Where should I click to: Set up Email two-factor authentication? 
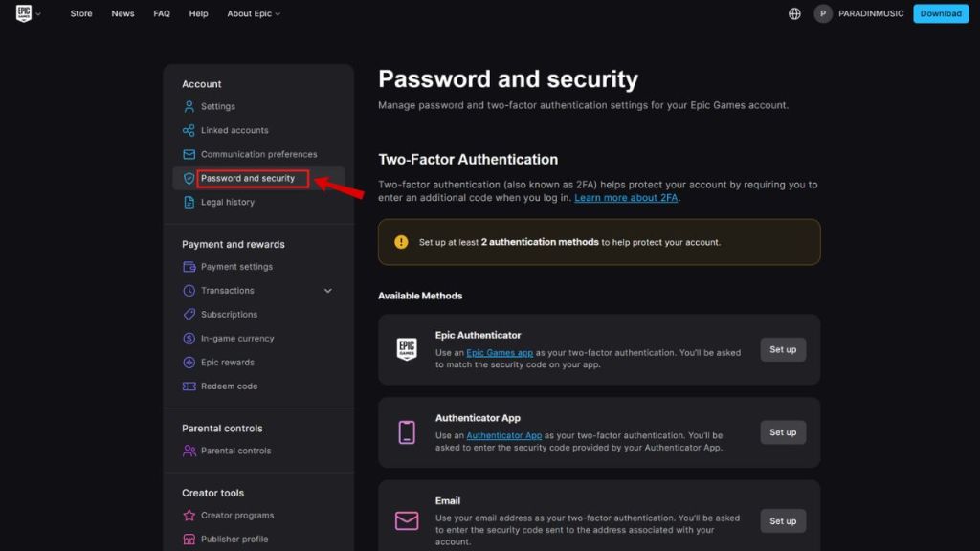tap(782, 520)
